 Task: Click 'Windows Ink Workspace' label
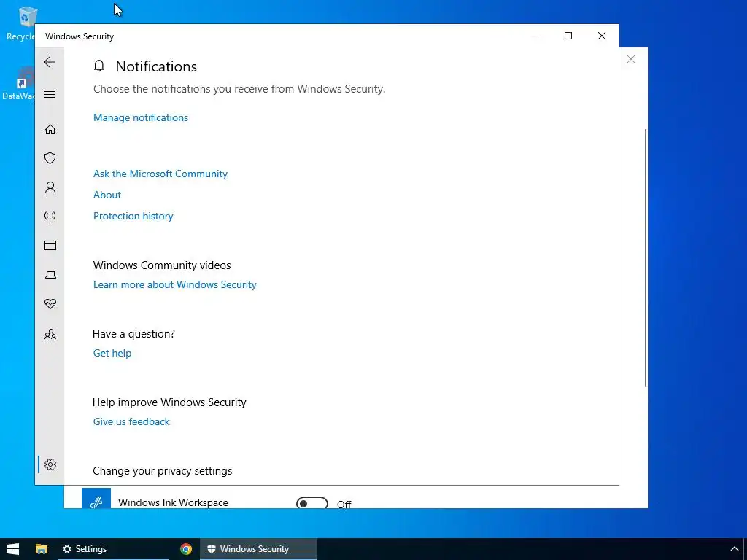173,503
